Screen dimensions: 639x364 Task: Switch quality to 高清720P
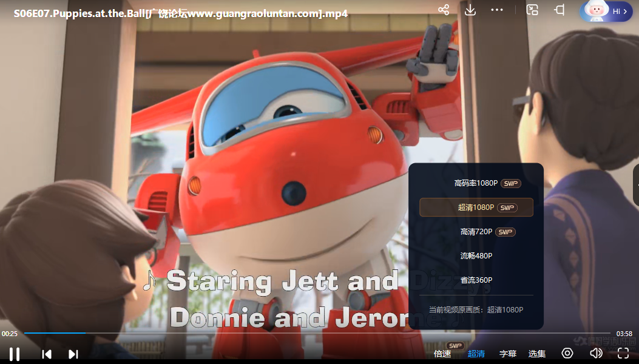476,232
